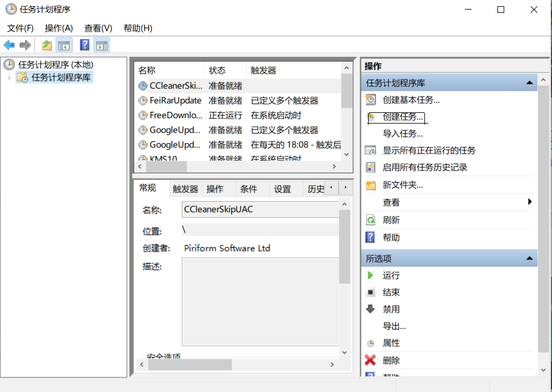
Task: Click the clock icon beside FreeDownlo... task
Action: 143,115
